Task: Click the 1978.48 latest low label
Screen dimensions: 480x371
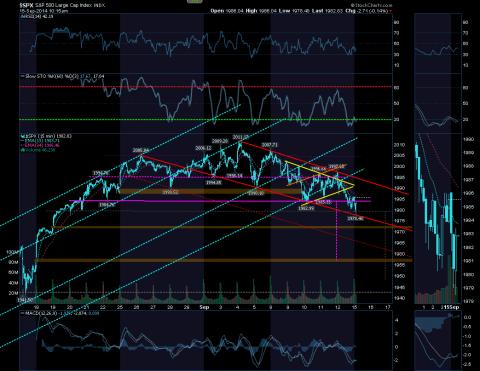Action: 355,219
